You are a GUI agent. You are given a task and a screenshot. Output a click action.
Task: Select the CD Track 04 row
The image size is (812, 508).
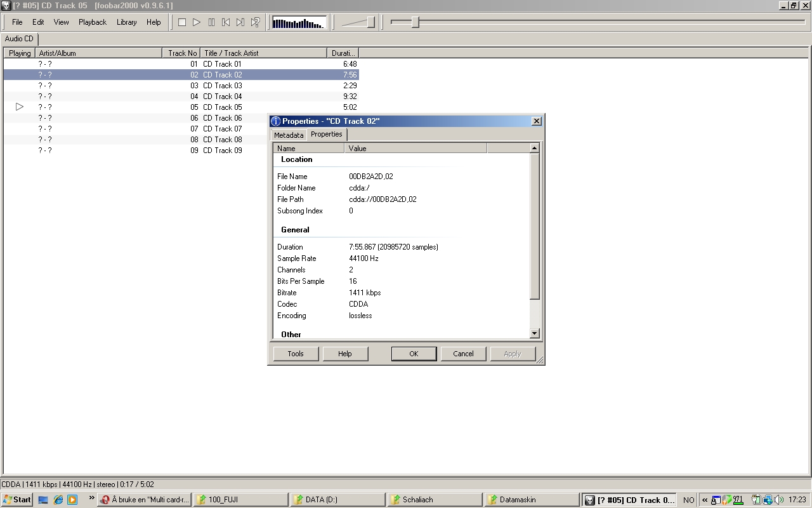tap(181, 97)
